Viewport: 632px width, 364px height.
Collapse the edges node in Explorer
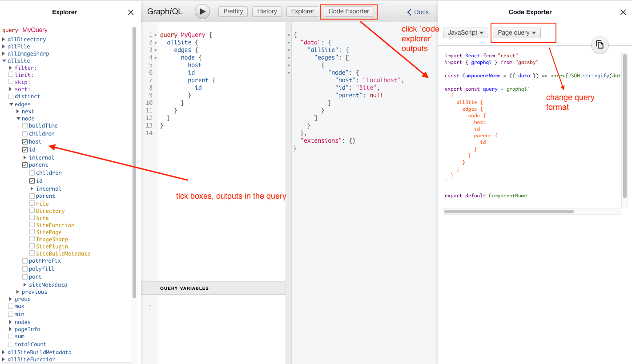(x=11, y=104)
